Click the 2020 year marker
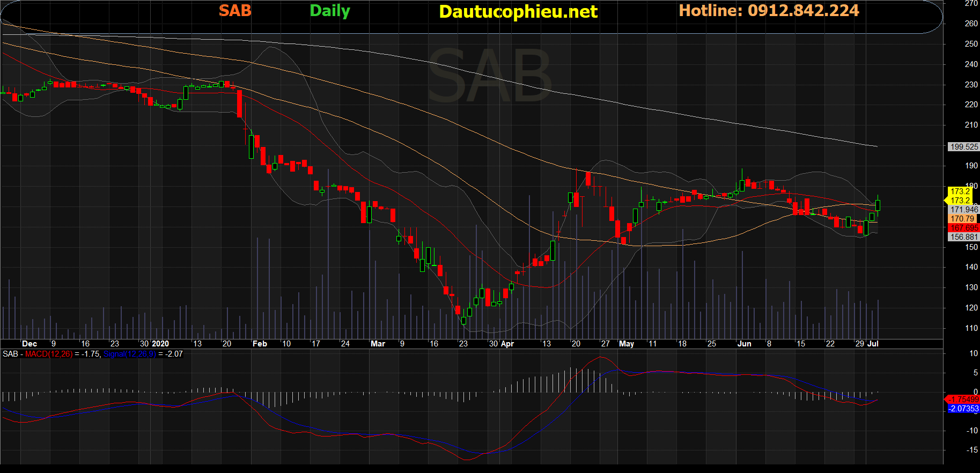Image resolution: width=980 pixels, height=473 pixels. (x=160, y=344)
